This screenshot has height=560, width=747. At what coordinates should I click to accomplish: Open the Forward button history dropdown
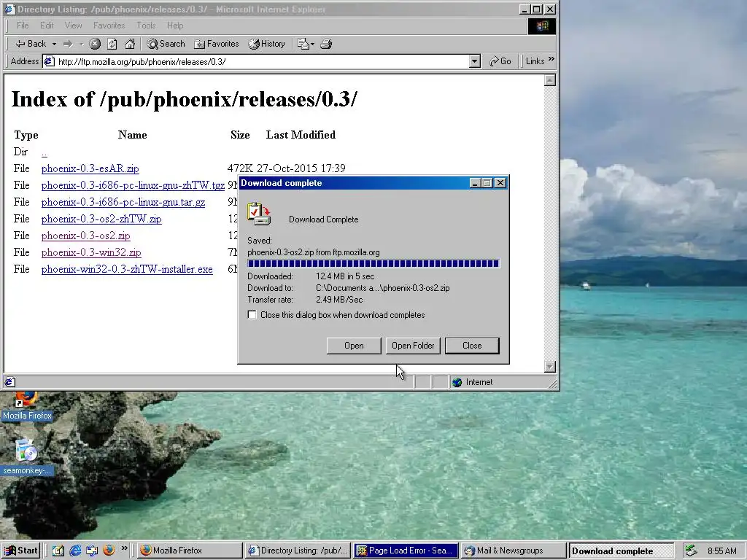coord(82,44)
